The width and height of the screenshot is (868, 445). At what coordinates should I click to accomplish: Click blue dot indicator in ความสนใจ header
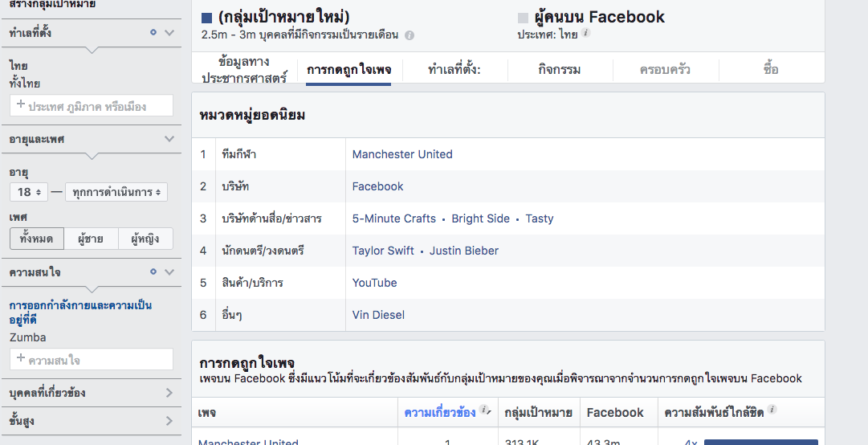(x=153, y=271)
